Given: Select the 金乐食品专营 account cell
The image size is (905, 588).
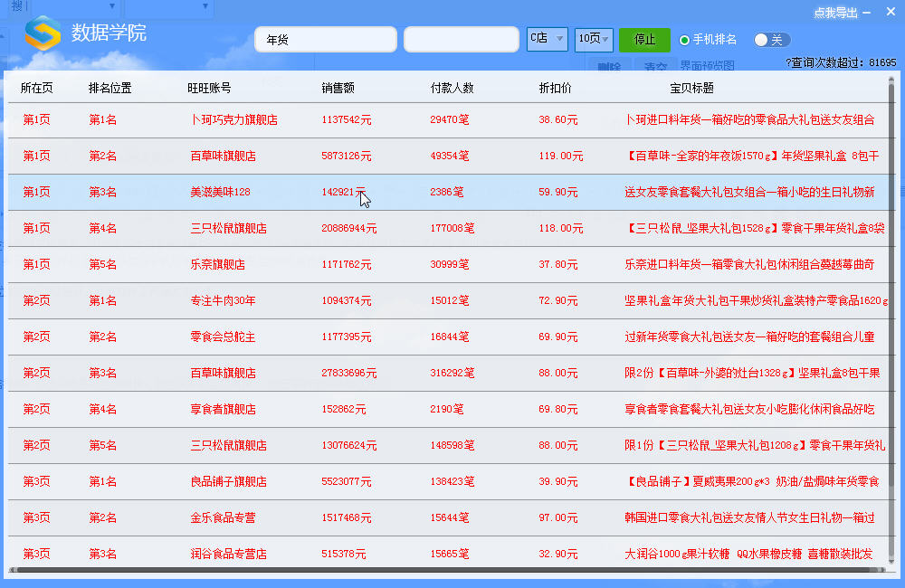Looking at the screenshot, I should (x=223, y=517).
